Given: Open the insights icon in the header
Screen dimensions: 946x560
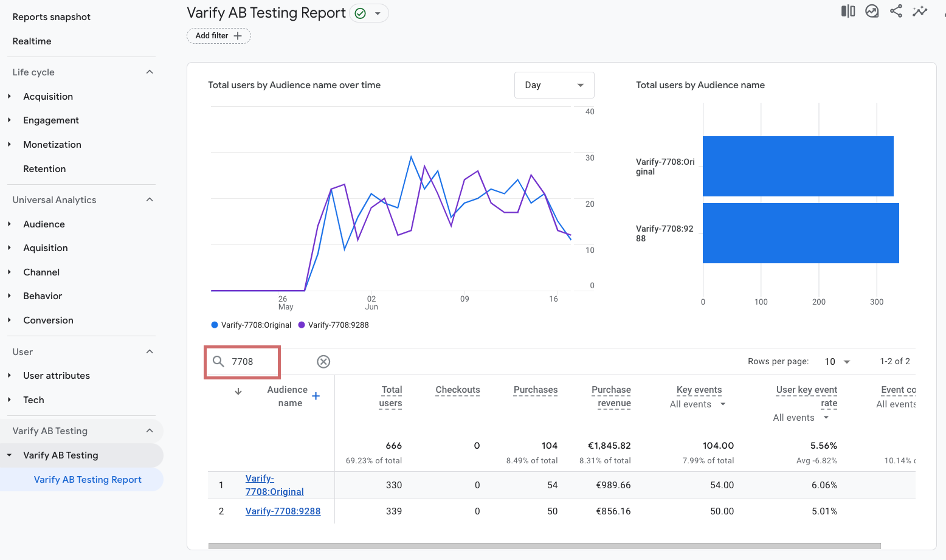Looking at the screenshot, I should click(x=872, y=11).
